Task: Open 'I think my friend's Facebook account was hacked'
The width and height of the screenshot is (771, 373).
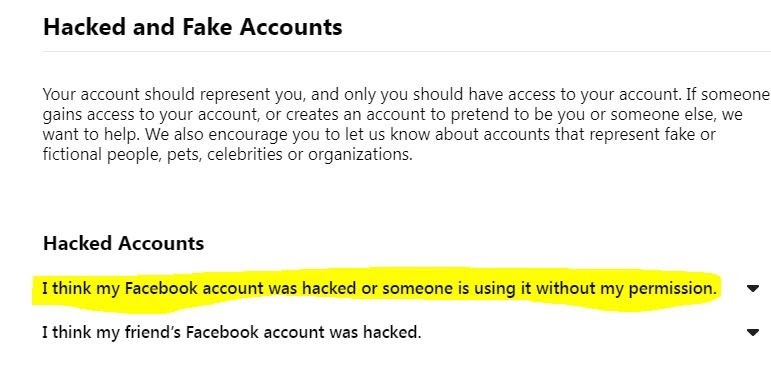Action: click(x=232, y=332)
